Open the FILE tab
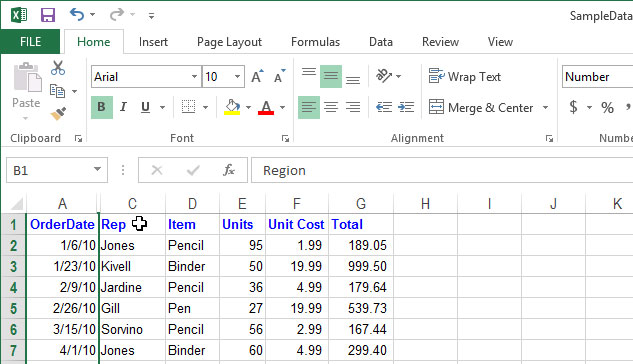The height and width of the screenshot is (364, 633). 30,42
